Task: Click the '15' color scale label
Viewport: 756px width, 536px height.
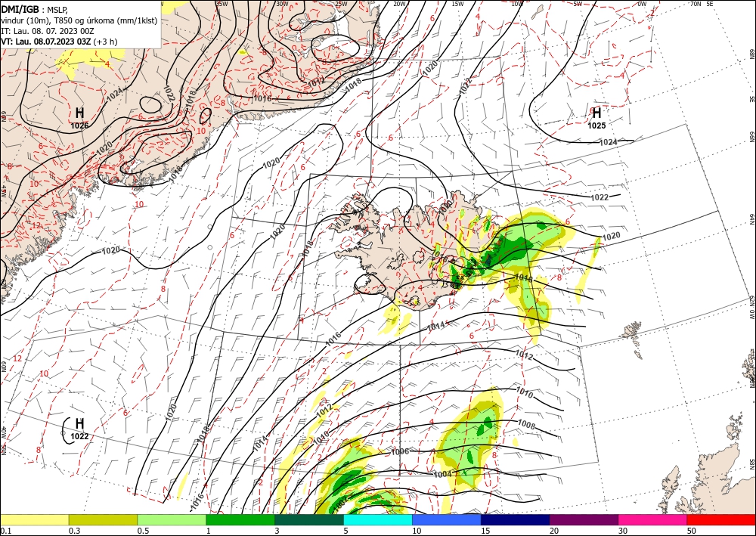Action: [485, 531]
